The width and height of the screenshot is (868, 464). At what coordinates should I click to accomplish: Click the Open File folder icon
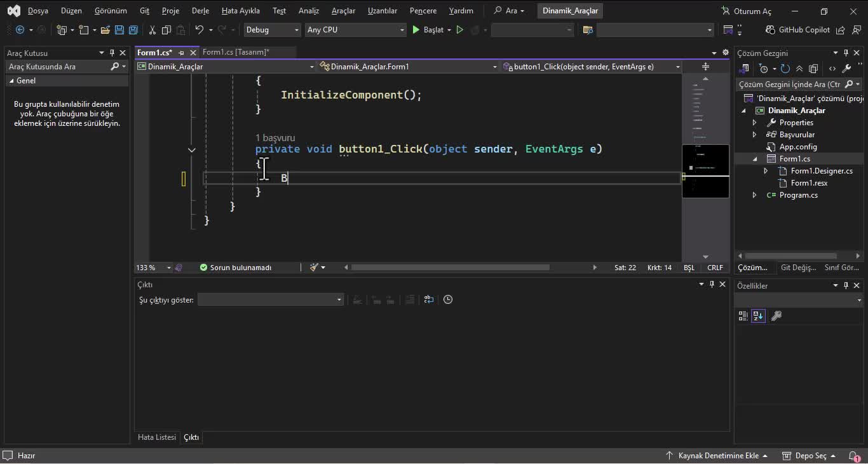pos(105,30)
